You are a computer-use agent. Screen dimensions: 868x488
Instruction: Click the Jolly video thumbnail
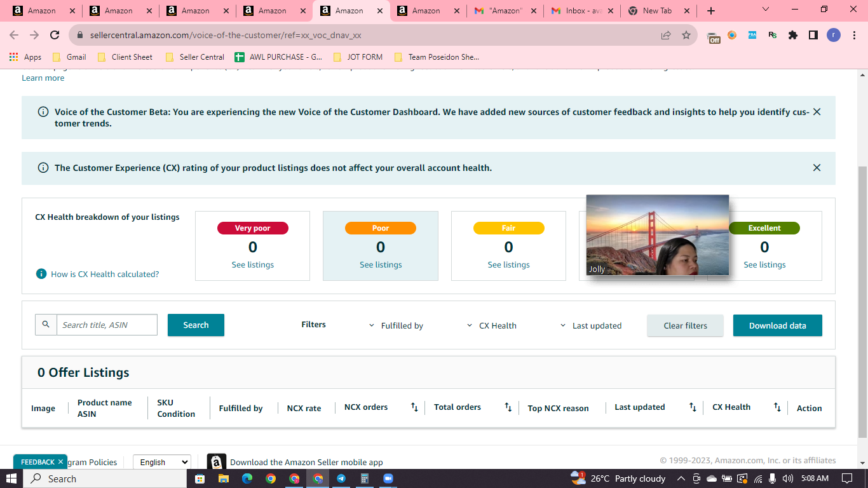(x=657, y=235)
